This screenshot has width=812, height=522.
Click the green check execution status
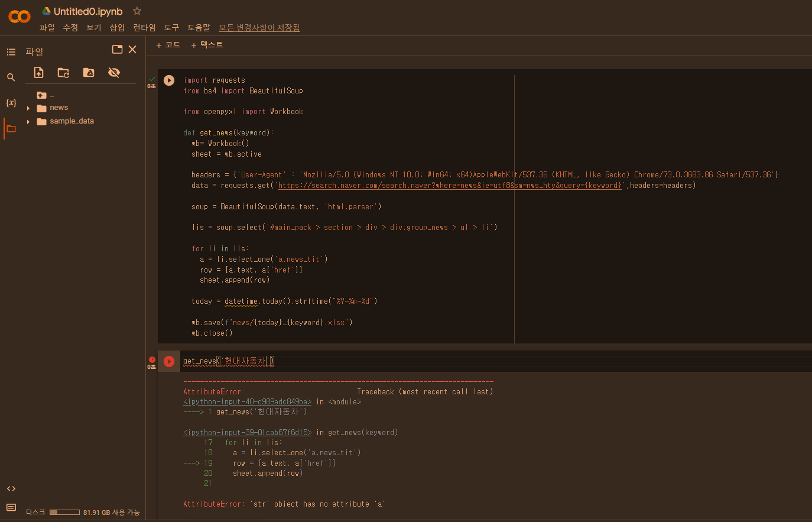click(x=152, y=79)
